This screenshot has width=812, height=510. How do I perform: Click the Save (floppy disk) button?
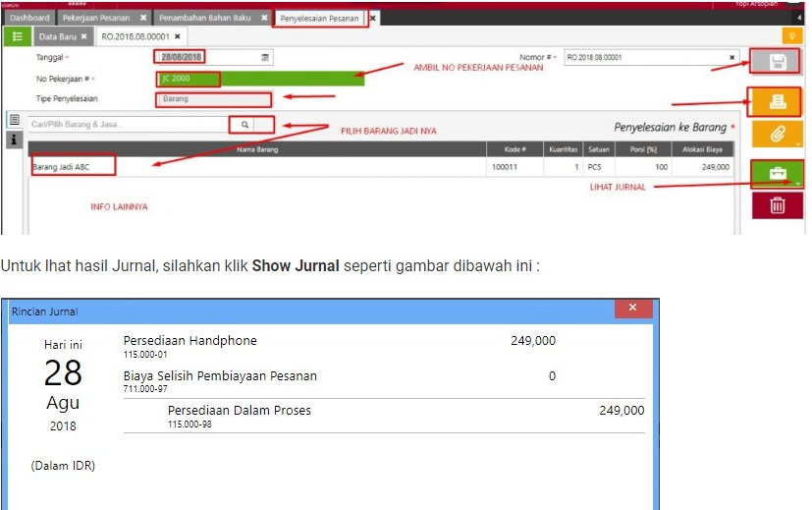click(x=777, y=62)
